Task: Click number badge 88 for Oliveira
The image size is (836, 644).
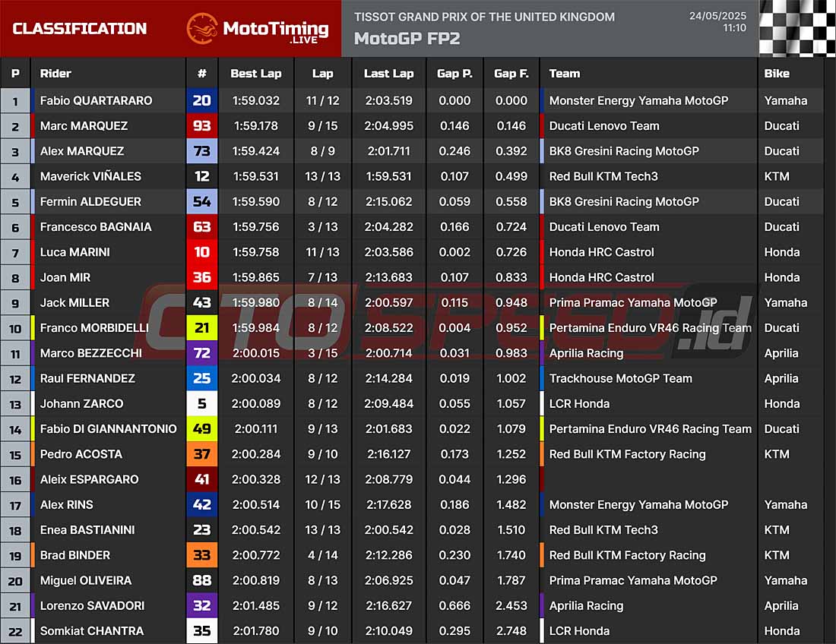Action: (x=202, y=580)
